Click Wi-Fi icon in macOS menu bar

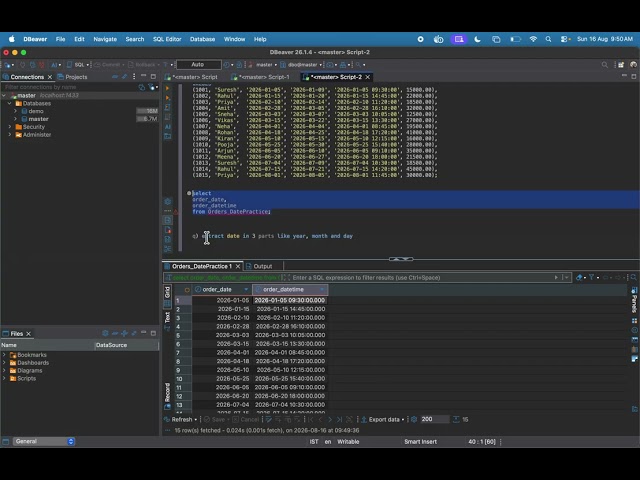[x=533, y=39]
